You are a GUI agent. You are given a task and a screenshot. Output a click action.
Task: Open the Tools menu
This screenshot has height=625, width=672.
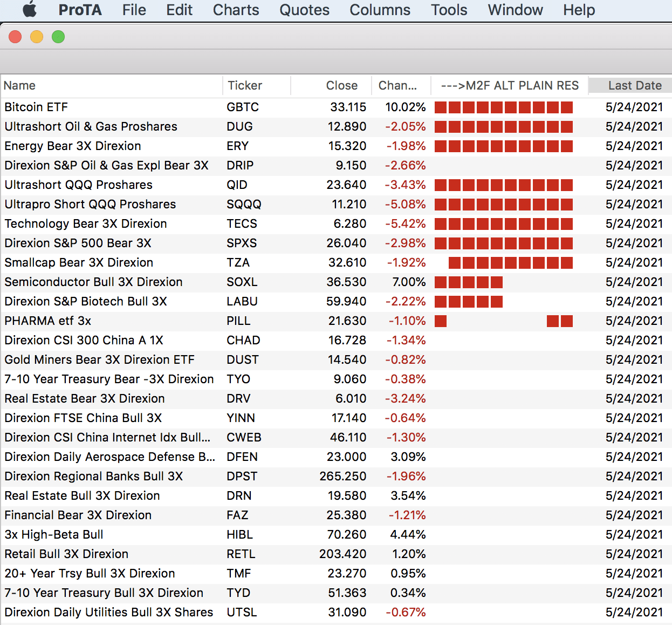(449, 10)
